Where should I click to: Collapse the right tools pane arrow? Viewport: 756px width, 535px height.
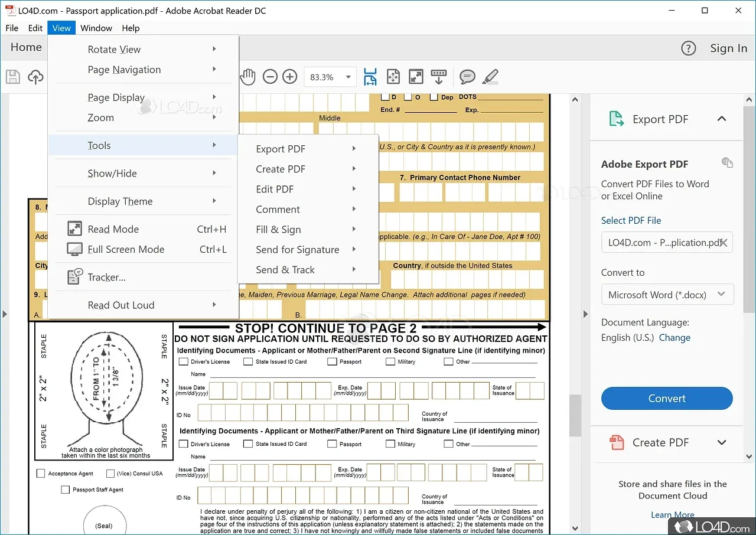[586, 314]
